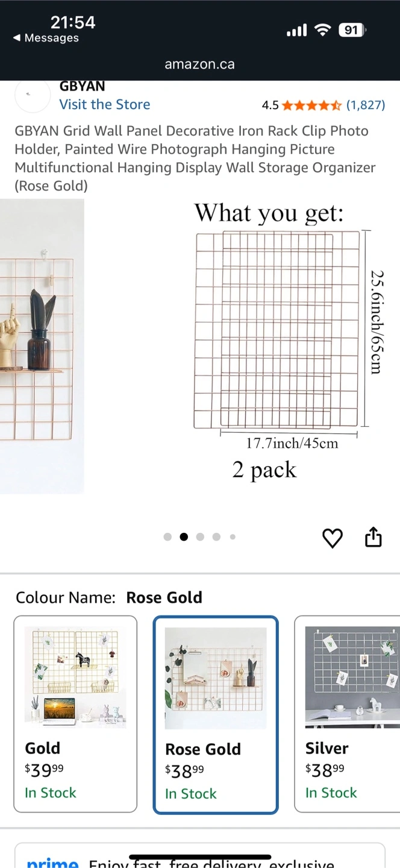Open the Visit the Store link
The width and height of the screenshot is (400, 868).
pyautogui.click(x=105, y=104)
